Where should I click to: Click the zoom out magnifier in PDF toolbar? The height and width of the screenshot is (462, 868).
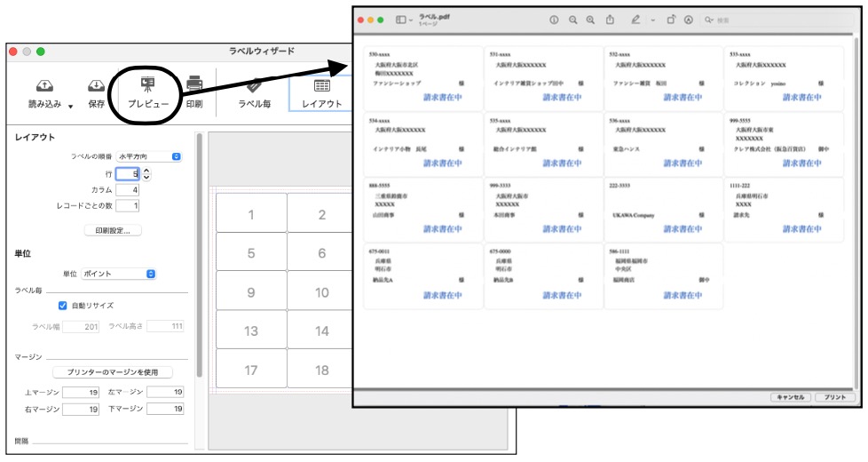573,20
